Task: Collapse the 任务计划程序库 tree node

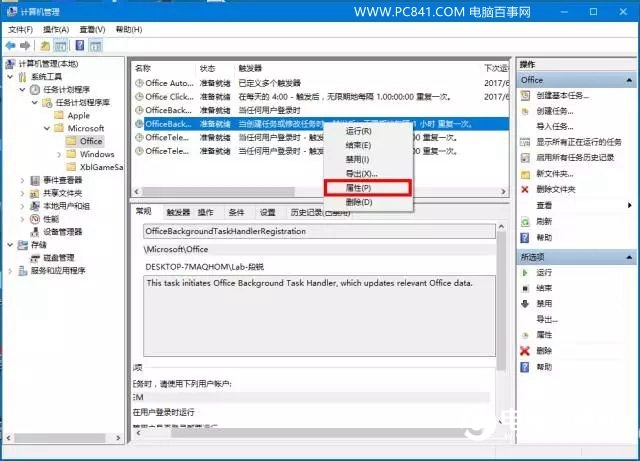Action: pyautogui.click(x=35, y=102)
